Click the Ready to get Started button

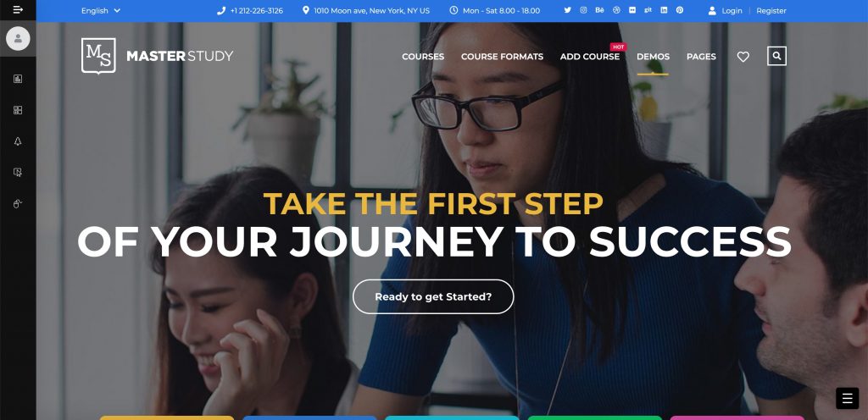pos(433,296)
